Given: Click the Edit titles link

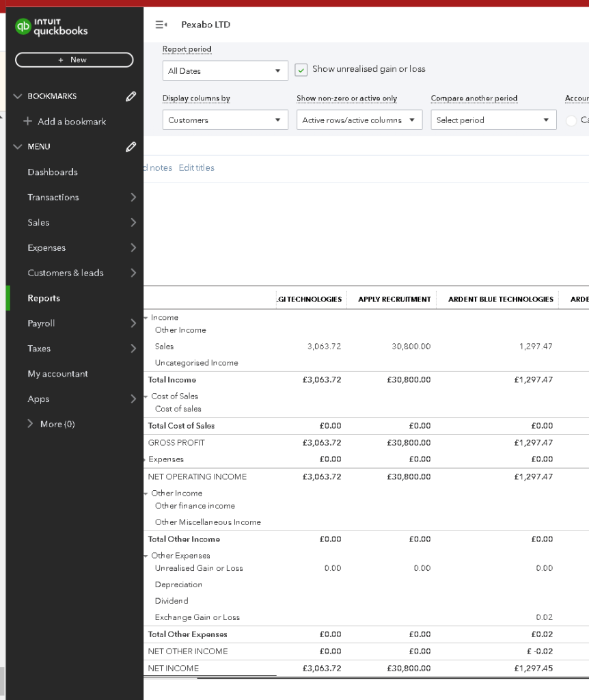Looking at the screenshot, I should tap(197, 168).
